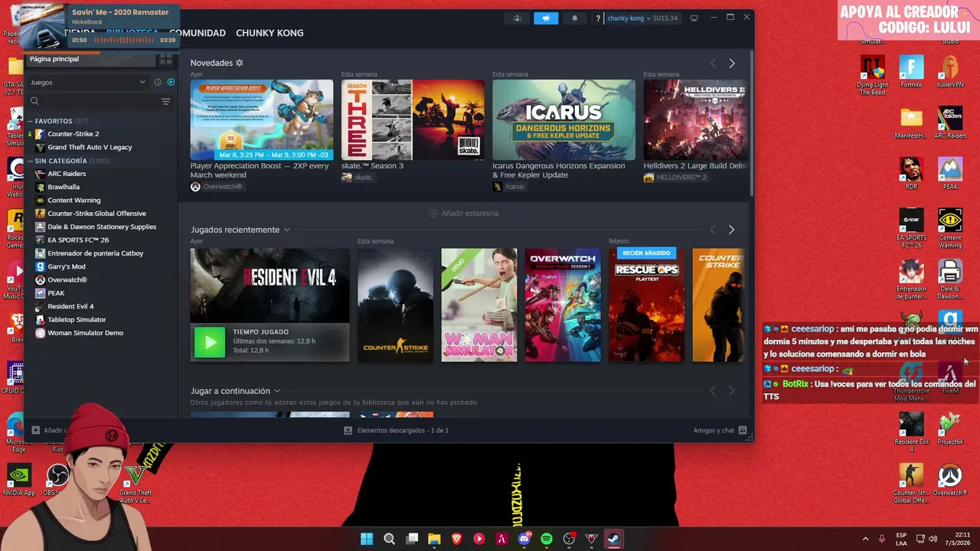Open ARC Raiders desktop shortcut

[950, 122]
